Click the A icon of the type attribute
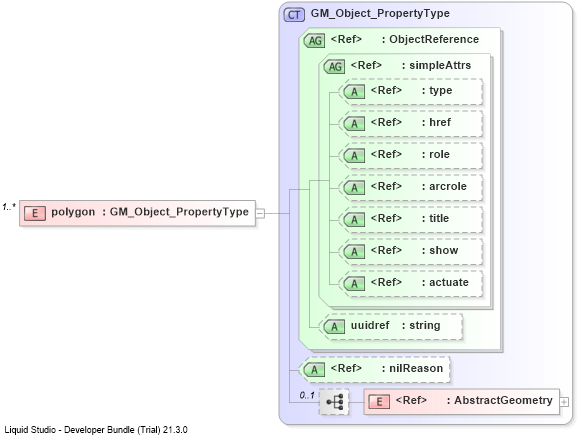Image resolution: width=577 pixels, height=435 pixels. [x=354, y=91]
